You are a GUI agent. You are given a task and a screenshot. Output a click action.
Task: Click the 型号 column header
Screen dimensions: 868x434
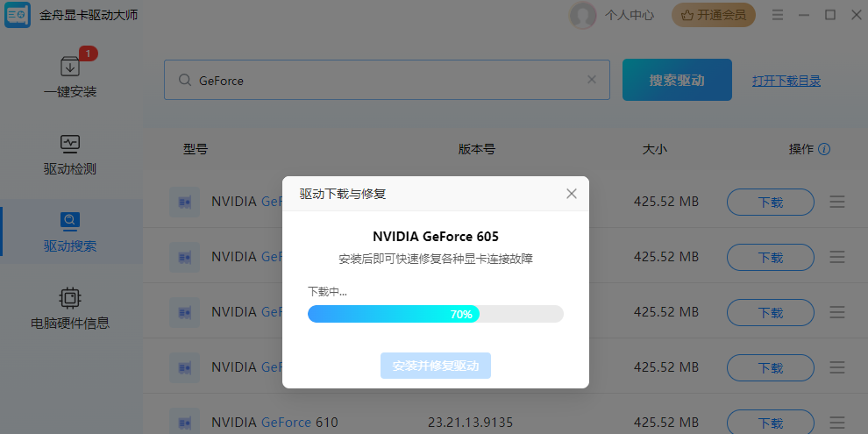click(196, 149)
